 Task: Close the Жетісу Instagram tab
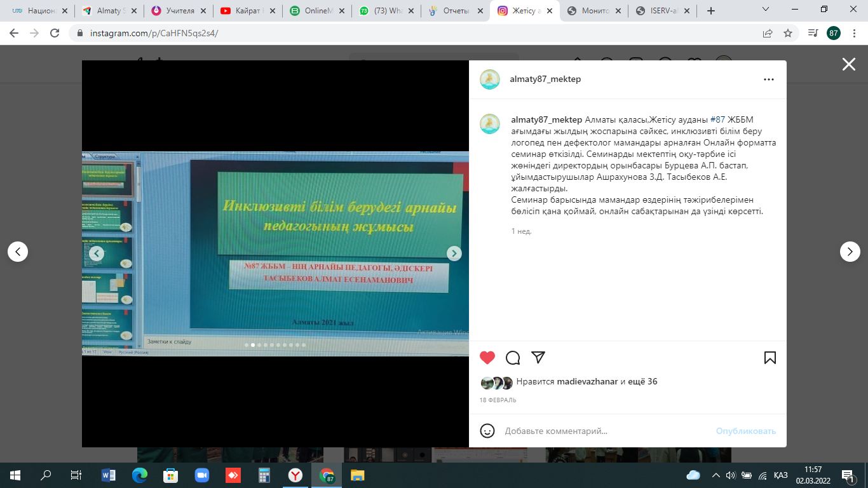(548, 11)
